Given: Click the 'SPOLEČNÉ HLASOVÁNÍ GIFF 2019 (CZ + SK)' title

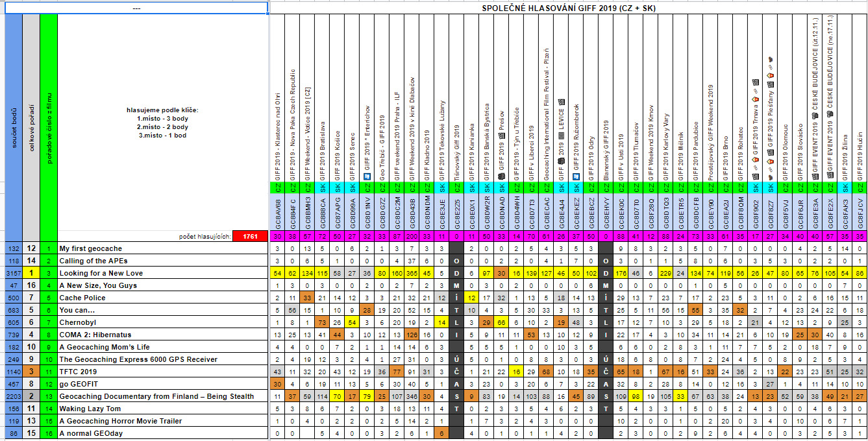Looking at the screenshot, I should coord(567,8).
